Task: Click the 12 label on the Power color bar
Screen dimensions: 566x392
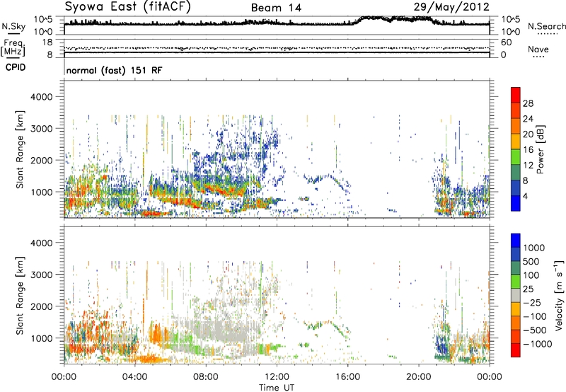Action: pos(528,166)
